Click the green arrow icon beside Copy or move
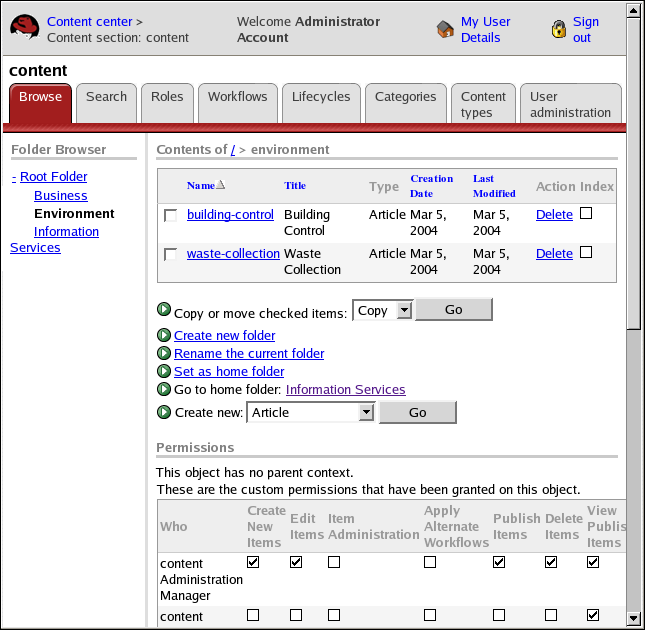The image size is (645, 630). click(x=164, y=309)
